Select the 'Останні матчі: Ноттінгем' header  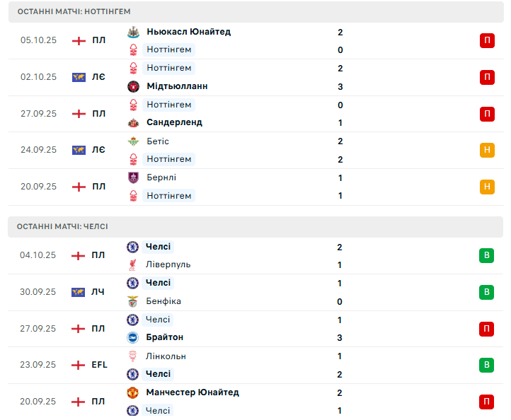tap(74, 12)
